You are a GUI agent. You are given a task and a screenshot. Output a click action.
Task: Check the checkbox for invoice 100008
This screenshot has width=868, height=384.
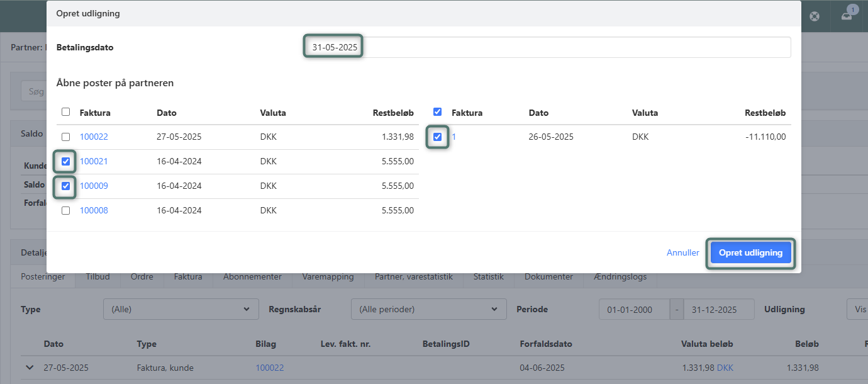65,210
